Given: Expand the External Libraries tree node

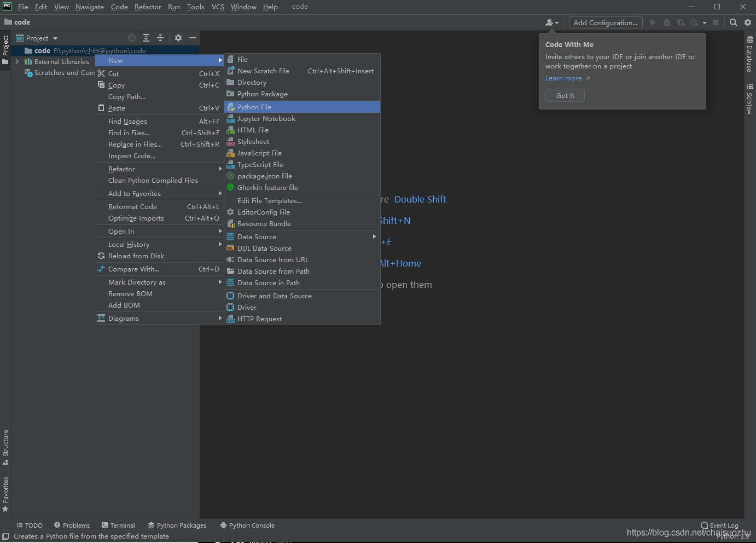Looking at the screenshot, I should 18,62.
